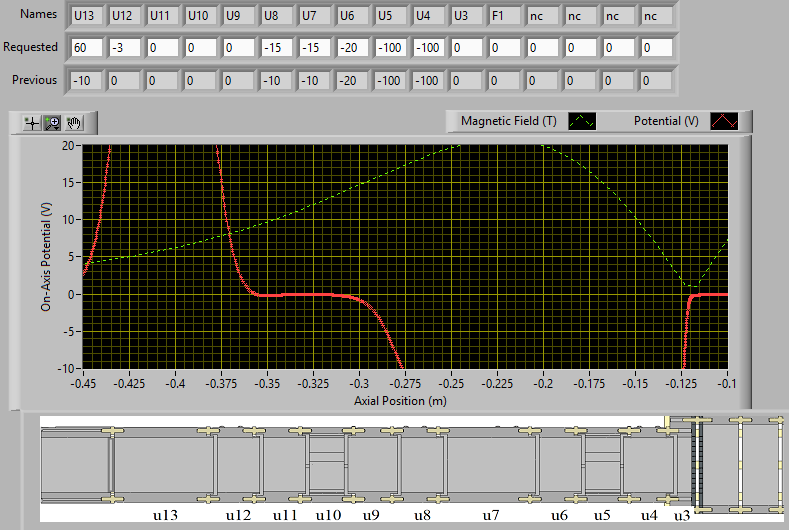The width and height of the screenshot is (789, 530).
Task: Click the u13 electrode label in diagram
Action: tap(166, 515)
